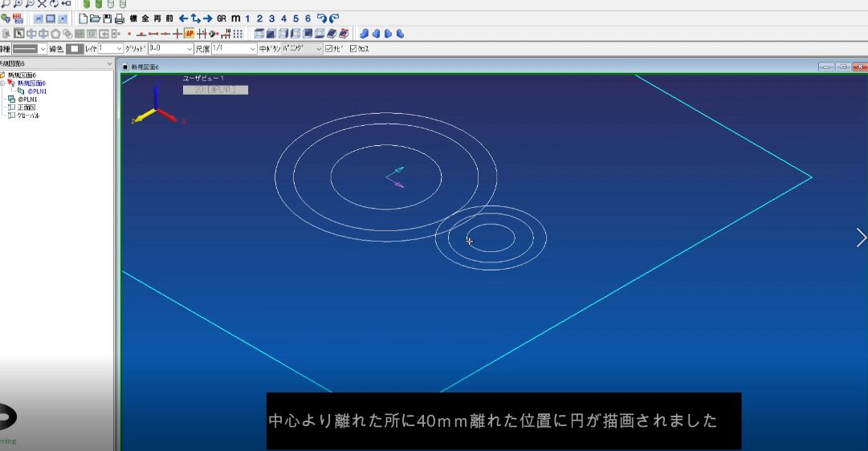The width and height of the screenshot is (868, 451).
Task: Select view preset 2
Action: 259,18
